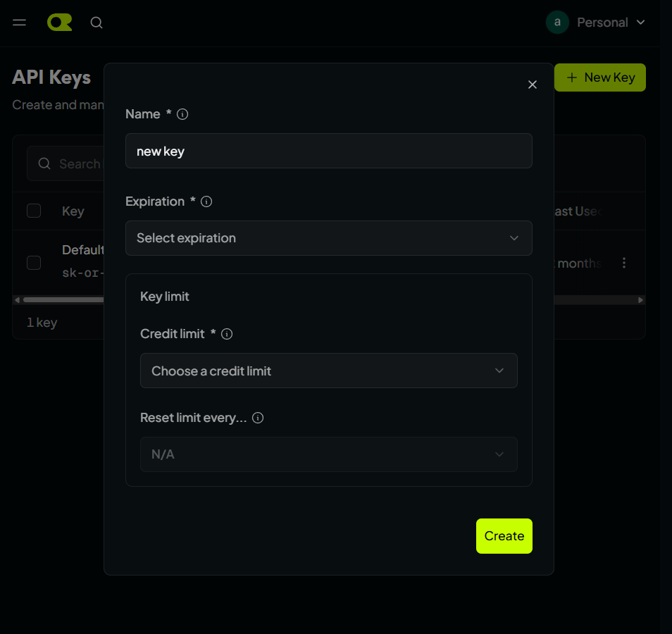Click the New Key button
This screenshot has width=672, height=634.
[x=599, y=77]
